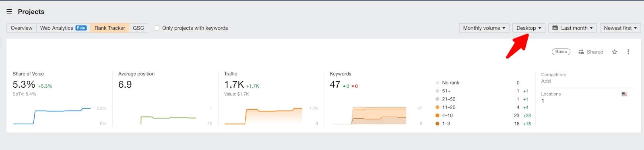Click the 51+ legend dot
644x150 pixels.
click(438, 91)
